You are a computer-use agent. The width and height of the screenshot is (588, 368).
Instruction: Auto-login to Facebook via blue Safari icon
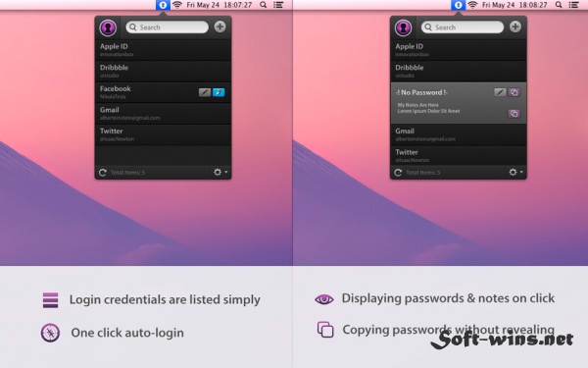point(219,92)
